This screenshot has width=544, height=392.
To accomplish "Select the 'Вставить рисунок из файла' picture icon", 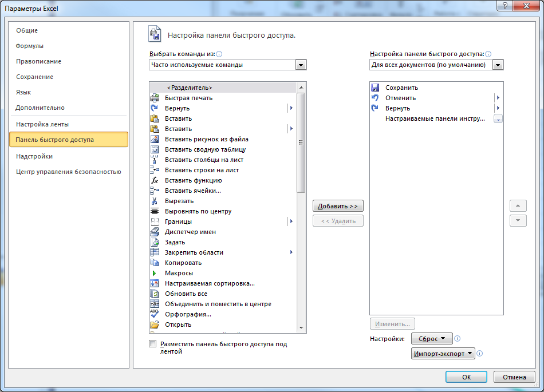I will point(155,139).
